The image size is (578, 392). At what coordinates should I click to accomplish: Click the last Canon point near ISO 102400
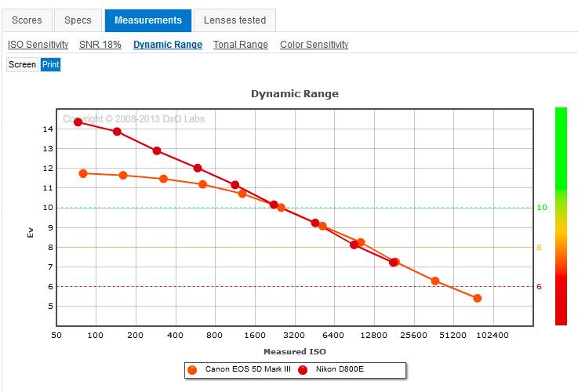pyautogui.click(x=478, y=298)
